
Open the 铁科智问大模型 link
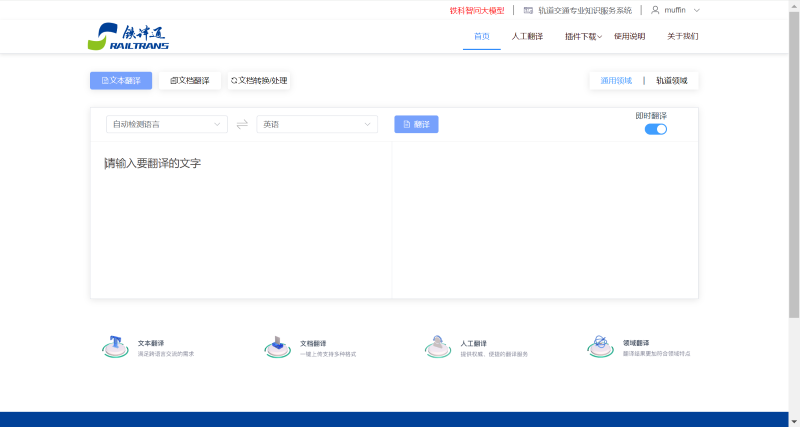click(476, 10)
